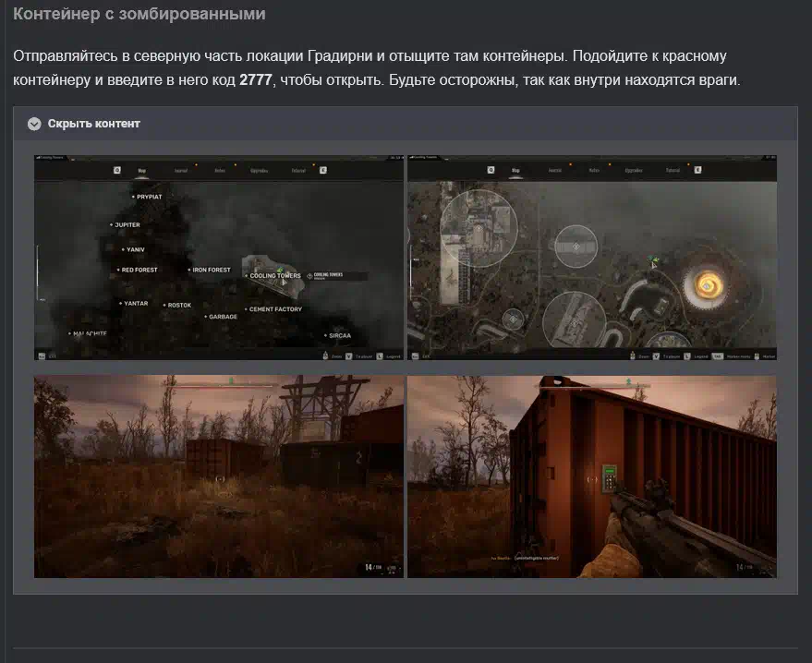Click the bold code 2777 in the text
The width and height of the screenshot is (812, 663).
point(256,80)
